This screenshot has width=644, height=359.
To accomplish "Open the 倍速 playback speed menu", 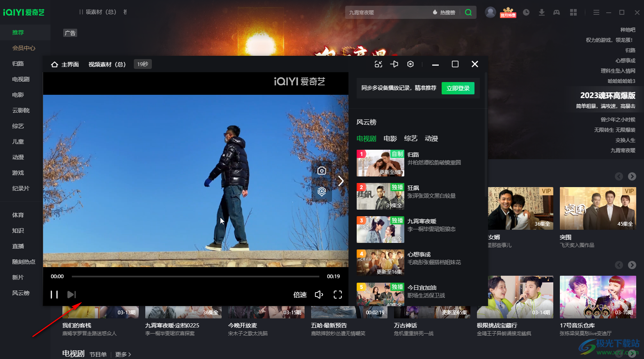I will point(300,295).
